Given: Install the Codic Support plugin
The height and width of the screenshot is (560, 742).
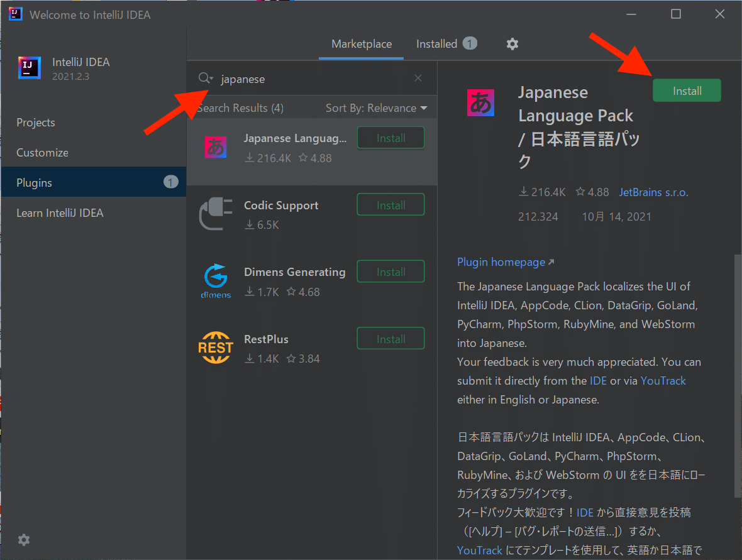Looking at the screenshot, I should click(390, 205).
